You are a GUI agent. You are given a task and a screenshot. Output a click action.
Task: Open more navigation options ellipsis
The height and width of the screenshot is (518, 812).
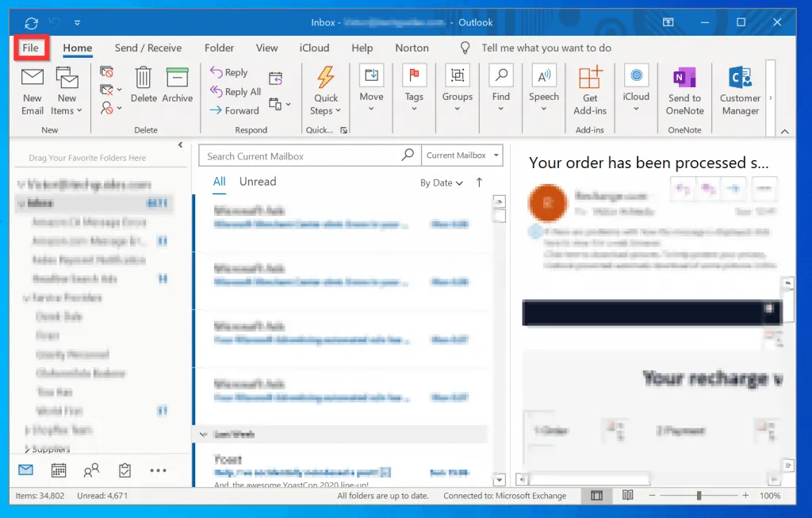158,470
